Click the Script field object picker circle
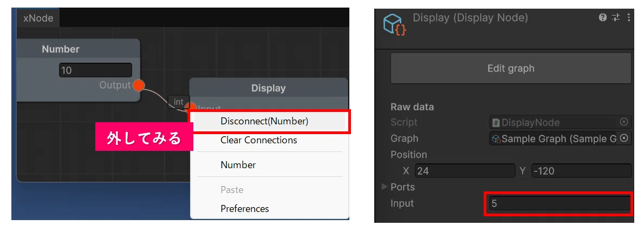The image size is (644, 232). pos(624,122)
